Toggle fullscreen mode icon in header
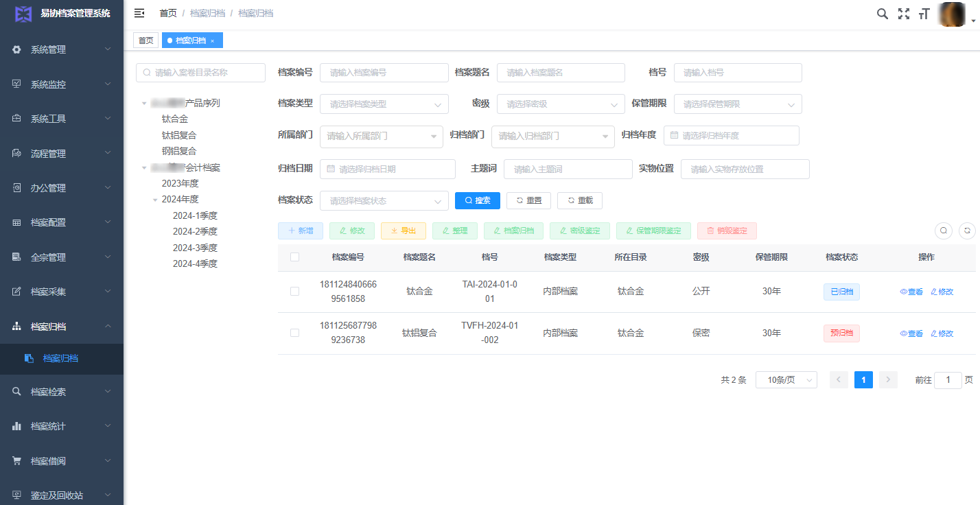Screen dimensions: 980x505 pos(904,14)
